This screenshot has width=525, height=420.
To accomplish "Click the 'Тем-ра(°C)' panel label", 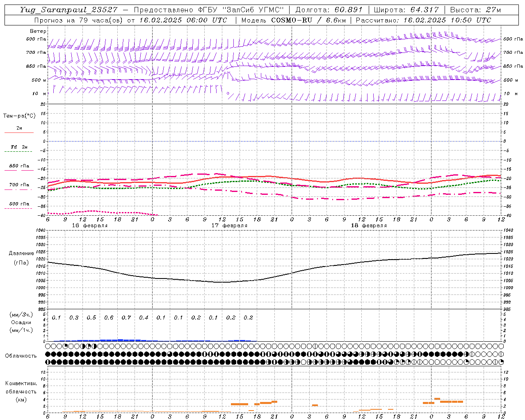I will (19, 116).
